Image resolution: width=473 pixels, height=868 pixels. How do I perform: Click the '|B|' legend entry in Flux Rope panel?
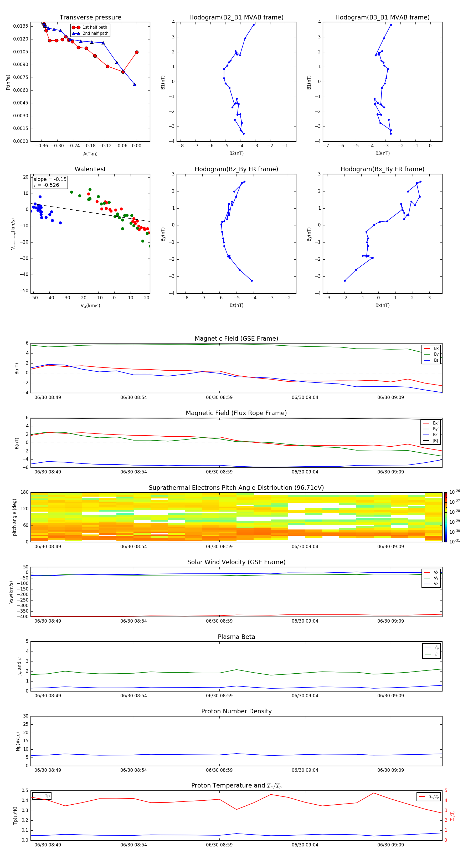431,441
